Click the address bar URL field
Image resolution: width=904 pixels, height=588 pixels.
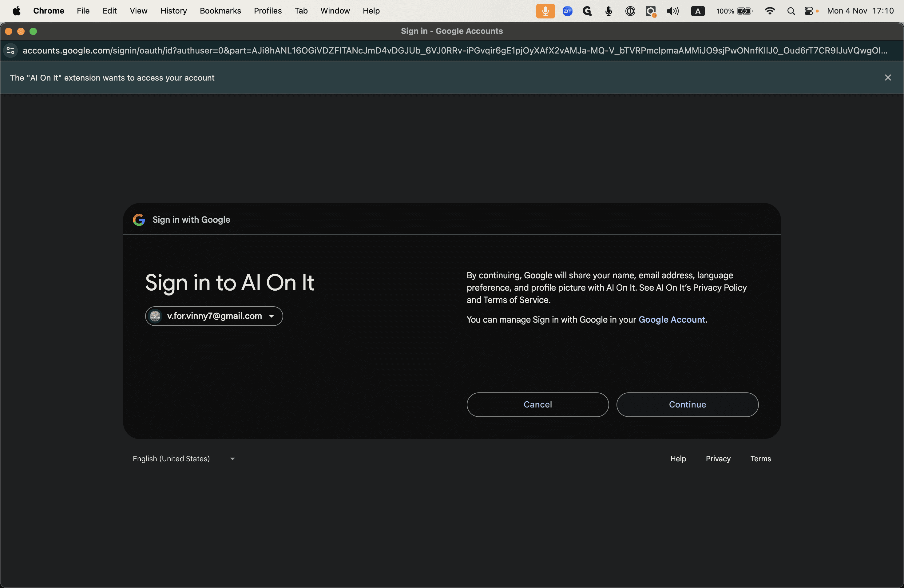[x=455, y=50]
